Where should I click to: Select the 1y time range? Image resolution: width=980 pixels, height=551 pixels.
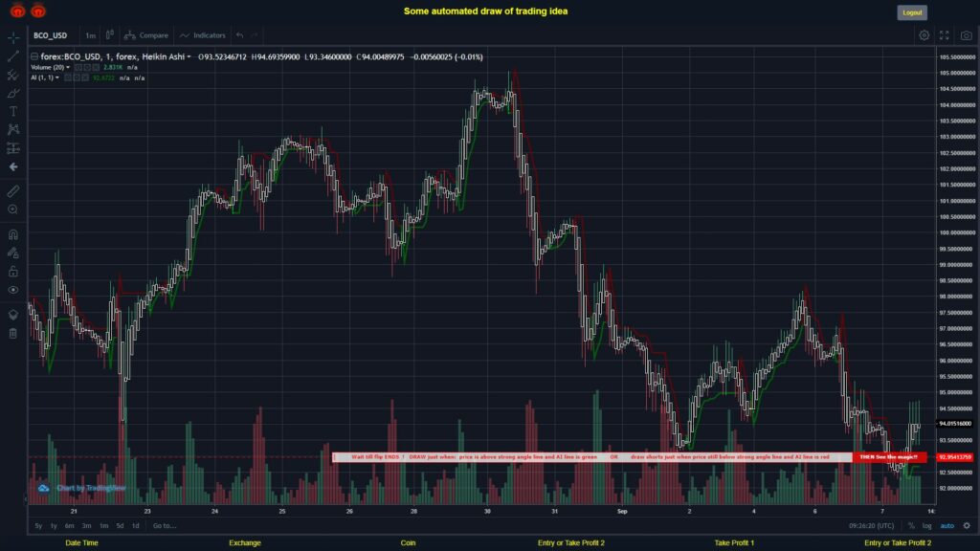point(54,526)
